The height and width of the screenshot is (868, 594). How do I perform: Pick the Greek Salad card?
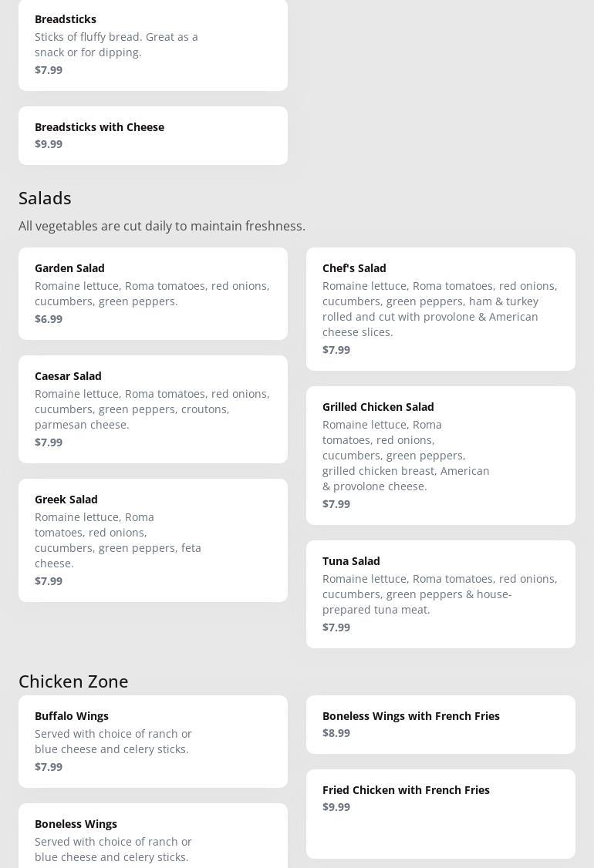[153, 540]
